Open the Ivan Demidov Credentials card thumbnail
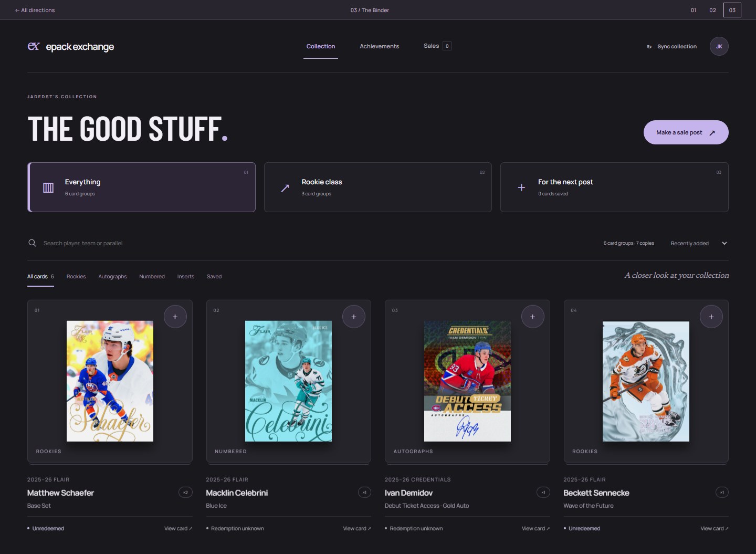 (467, 381)
